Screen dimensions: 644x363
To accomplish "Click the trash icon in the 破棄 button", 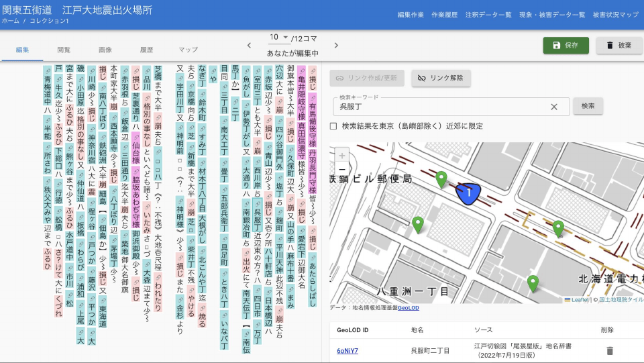I will click(x=610, y=45).
